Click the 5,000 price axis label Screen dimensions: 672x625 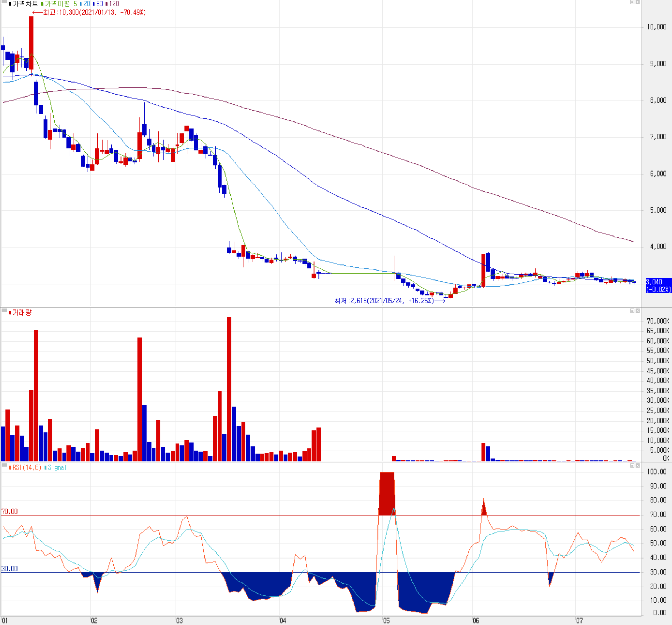[658, 210]
